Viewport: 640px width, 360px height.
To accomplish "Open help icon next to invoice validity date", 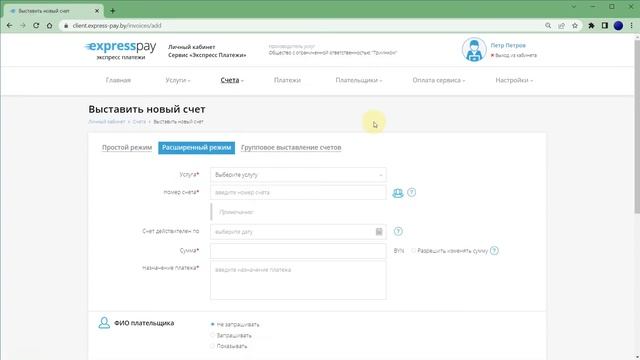I will point(398,231).
